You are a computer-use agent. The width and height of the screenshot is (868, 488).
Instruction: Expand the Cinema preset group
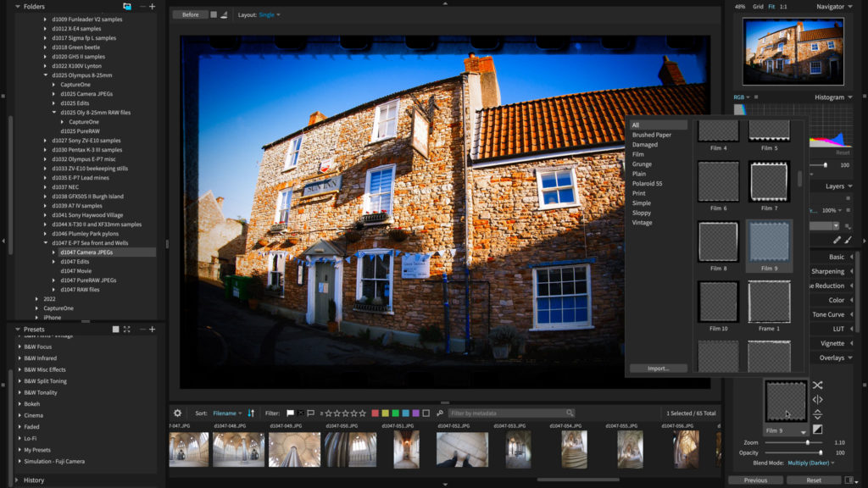(20, 415)
